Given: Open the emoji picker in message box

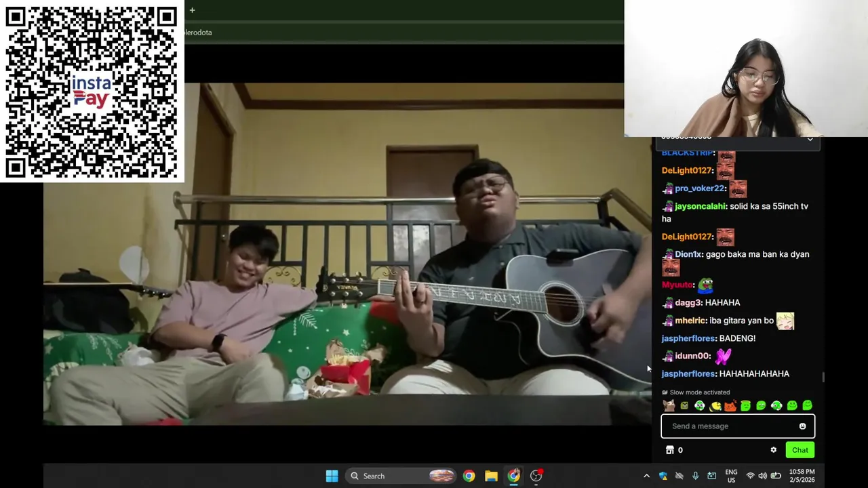Looking at the screenshot, I should pos(802,426).
